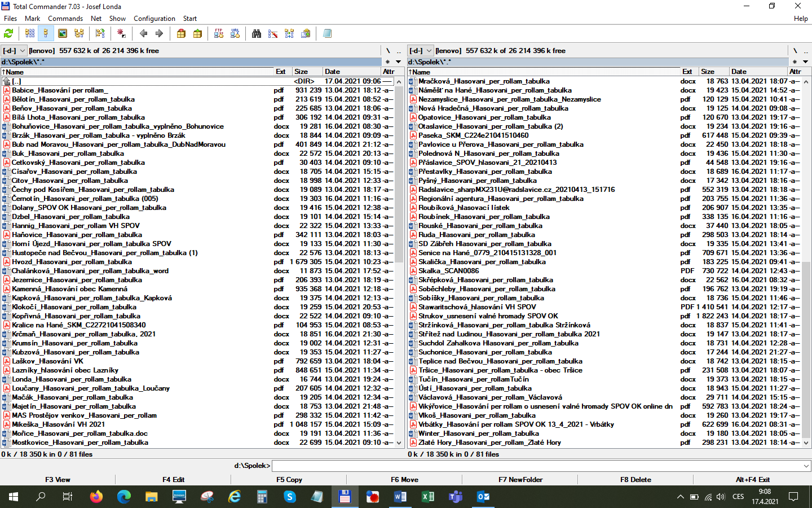Sort left panel by Date column
This screenshot has height=508, width=812.
click(x=352, y=72)
